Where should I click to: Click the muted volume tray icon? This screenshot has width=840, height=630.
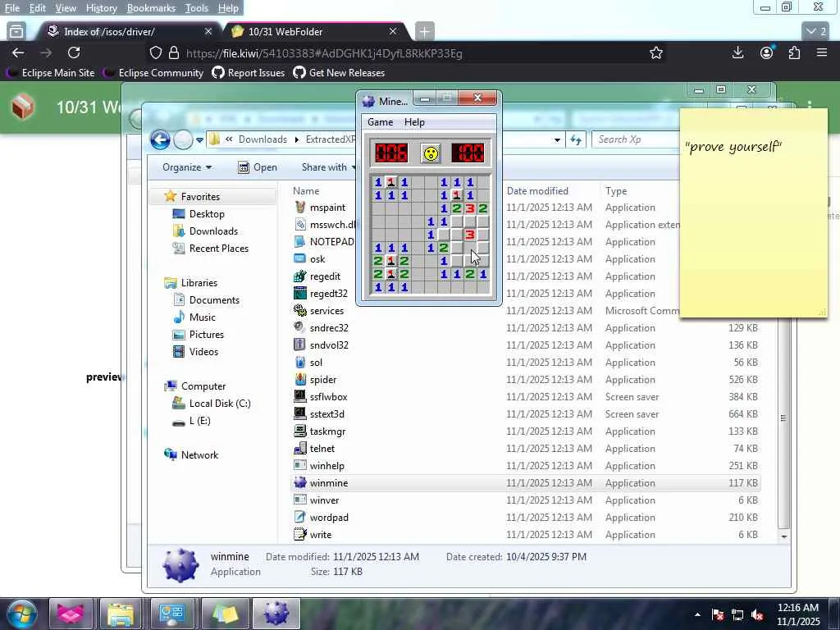click(757, 615)
